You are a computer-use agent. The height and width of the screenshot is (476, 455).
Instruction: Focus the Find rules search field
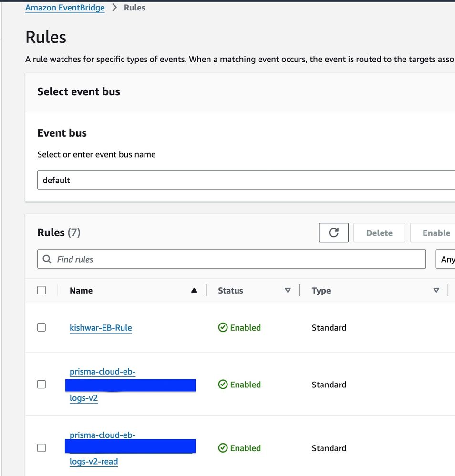[x=238, y=259]
